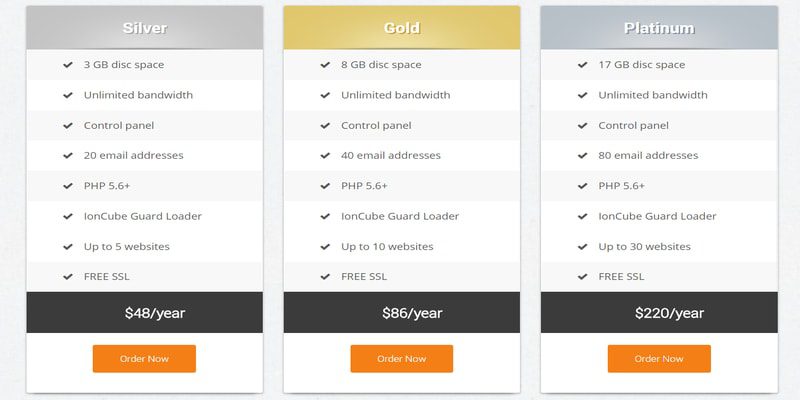Click checkmark beside 17 GB disc space
Viewport: 800px width, 400px height.
point(583,65)
